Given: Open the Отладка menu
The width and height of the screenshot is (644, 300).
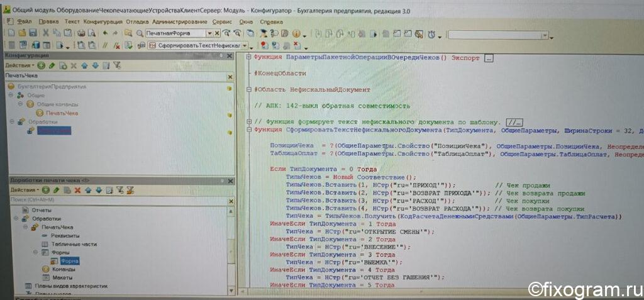Looking at the screenshot, I should [x=137, y=22].
